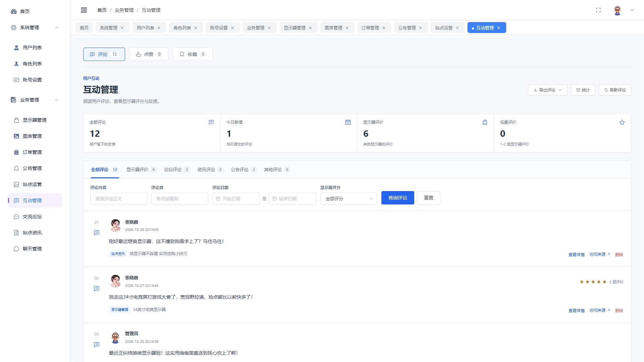Close the 站点运营 page tab
Screen dimensions: 644x362
(457, 28)
